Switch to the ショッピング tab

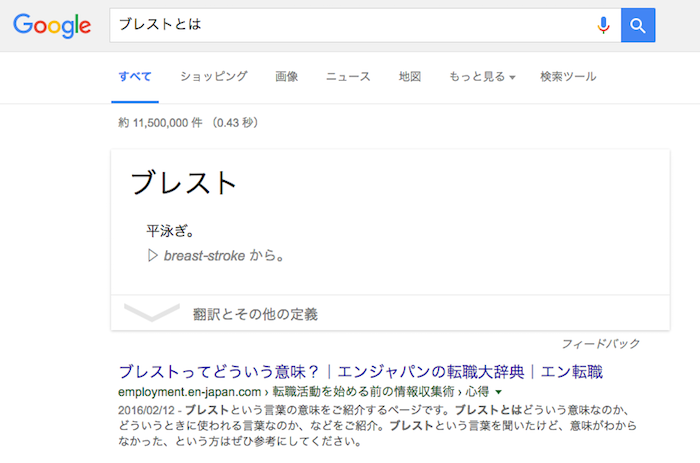pyautogui.click(x=213, y=77)
